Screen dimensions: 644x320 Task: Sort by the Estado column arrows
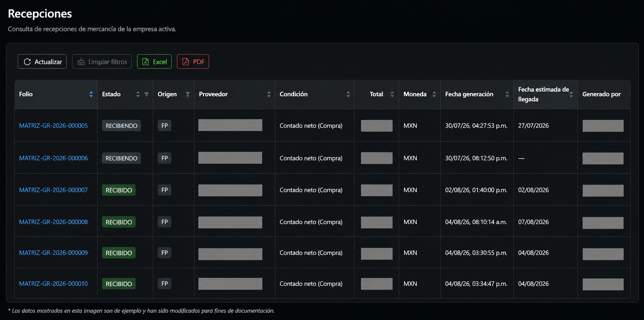pyautogui.click(x=138, y=94)
